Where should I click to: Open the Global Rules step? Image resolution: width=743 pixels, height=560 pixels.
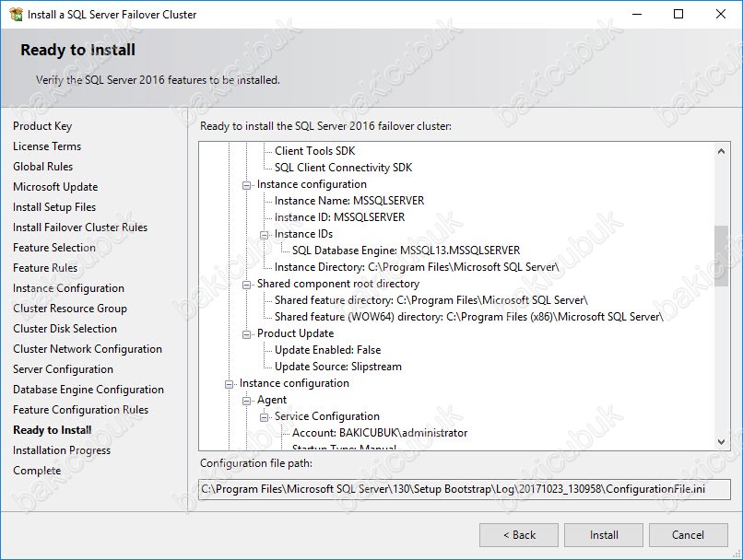point(42,167)
